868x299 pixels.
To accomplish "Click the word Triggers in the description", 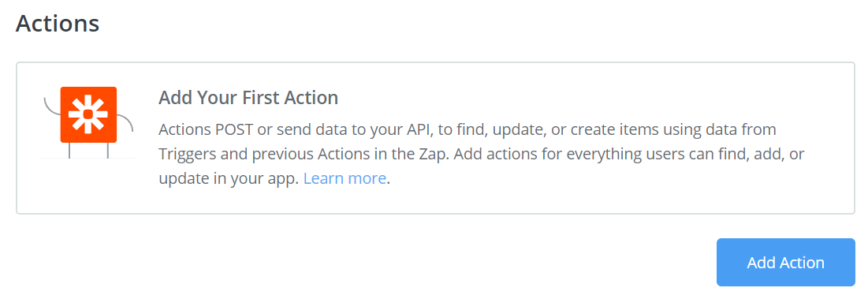I will pyautogui.click(x=187, y=155).
